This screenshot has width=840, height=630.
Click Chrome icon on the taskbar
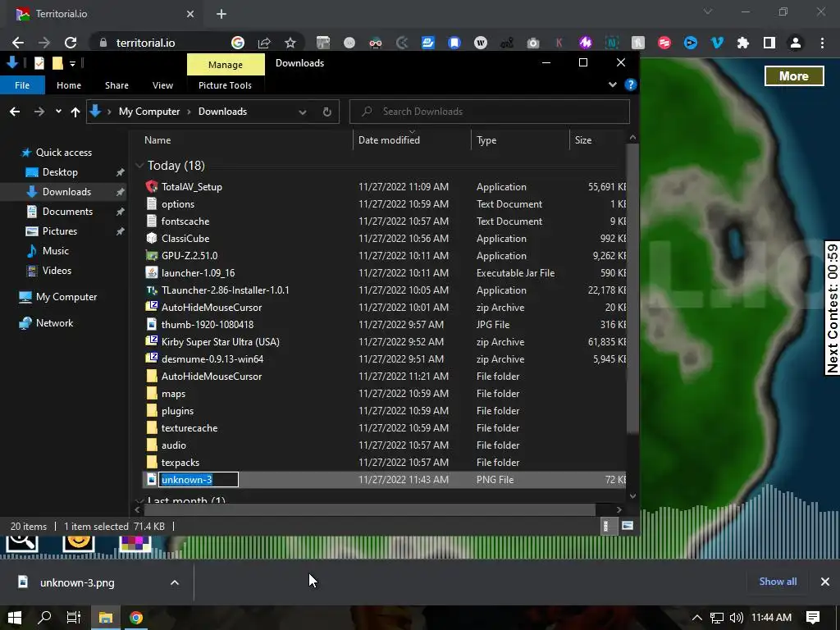[136, 617]
